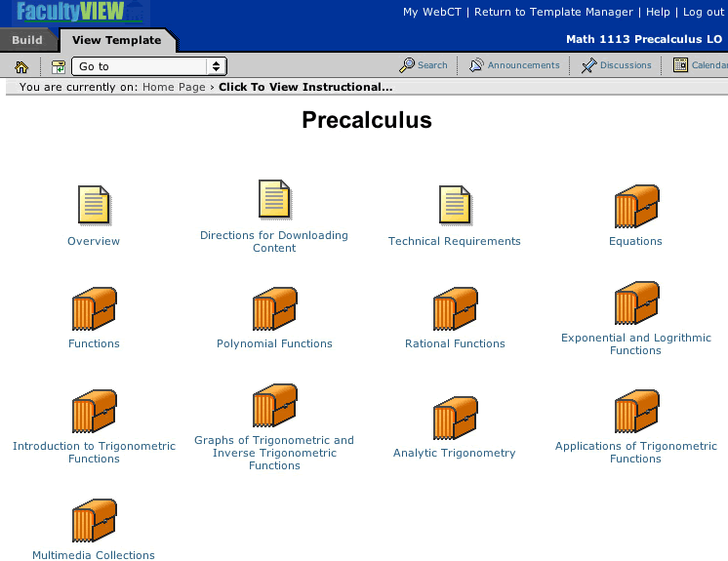Open Introduction to Trigonometric Functions folder icon

pos(95,411)
